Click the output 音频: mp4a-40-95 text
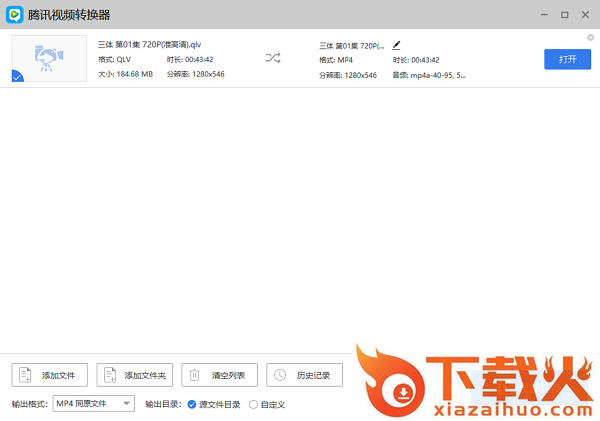The image size is (600, 421). coord(429,75)
